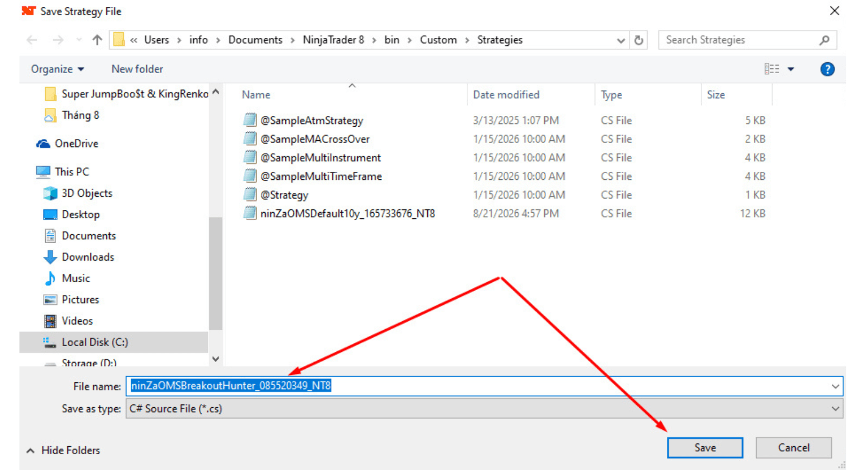Click the Help question mark icon

coord(827,69)
